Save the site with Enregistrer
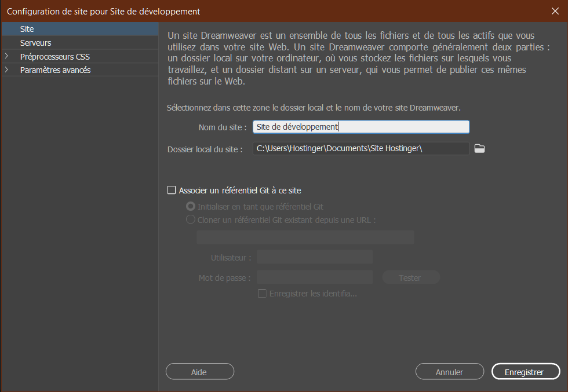 (x=525, y=371)
